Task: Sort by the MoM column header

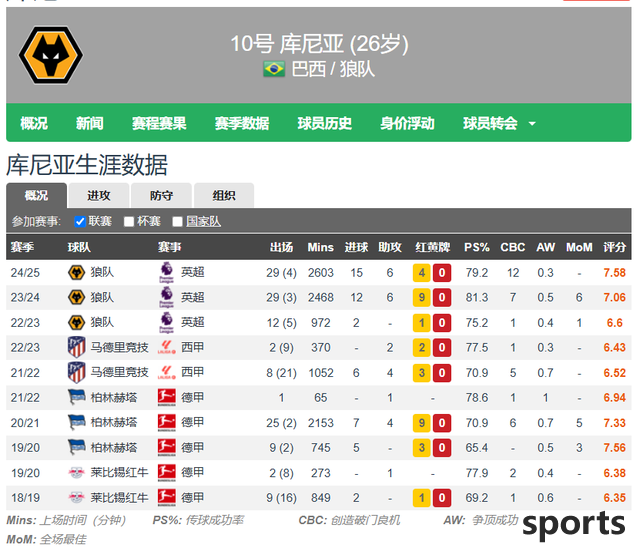Action: [579, 247]
